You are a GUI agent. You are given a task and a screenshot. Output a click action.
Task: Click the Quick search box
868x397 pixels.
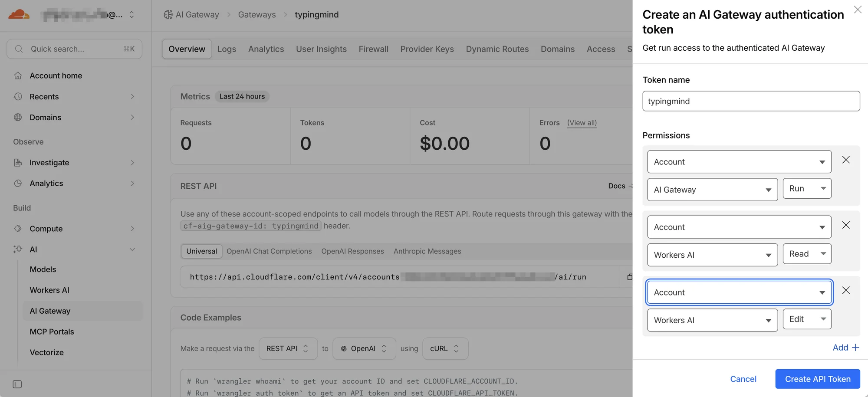tap(75, 49)
